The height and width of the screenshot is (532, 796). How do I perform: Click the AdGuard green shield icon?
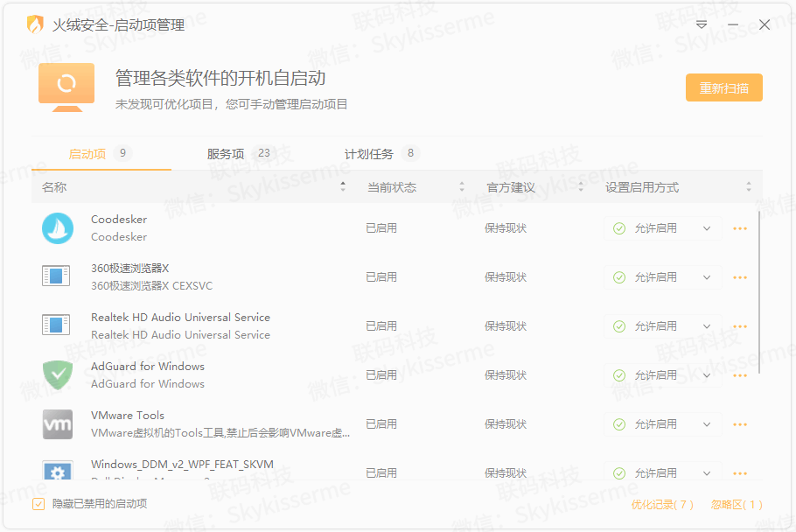tap(58, 375)
